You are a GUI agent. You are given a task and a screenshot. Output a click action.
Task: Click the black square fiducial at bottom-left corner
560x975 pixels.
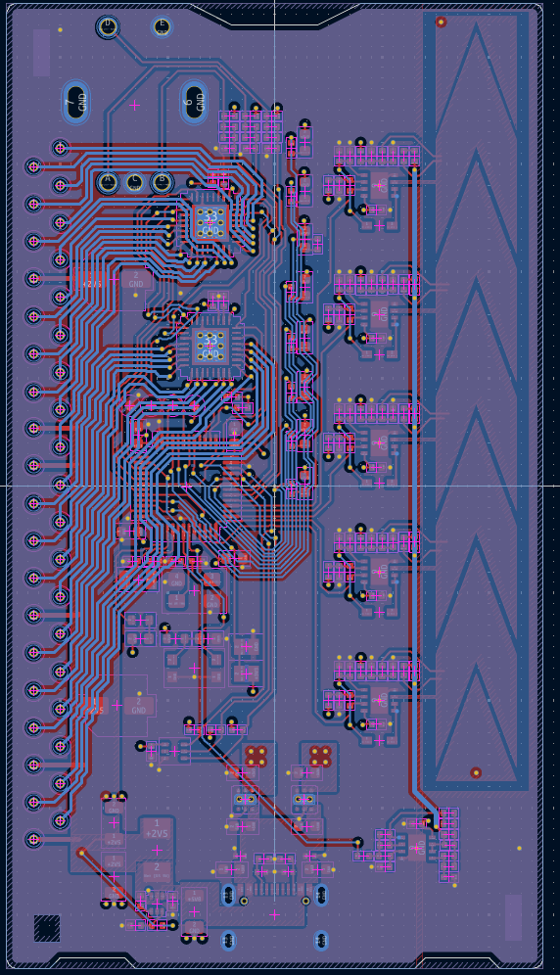47,928
